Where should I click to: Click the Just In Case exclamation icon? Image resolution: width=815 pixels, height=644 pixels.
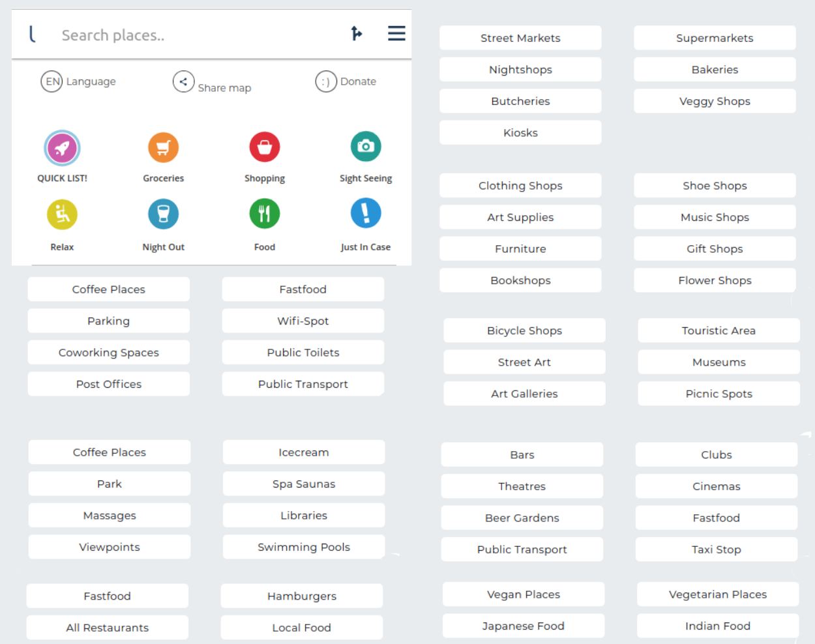[x=366, y=213]
